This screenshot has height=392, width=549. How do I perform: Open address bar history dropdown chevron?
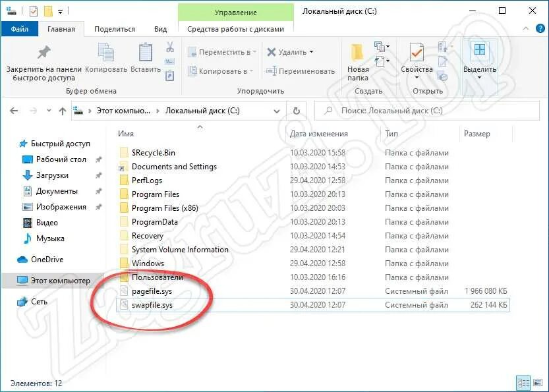pos(277,111)
